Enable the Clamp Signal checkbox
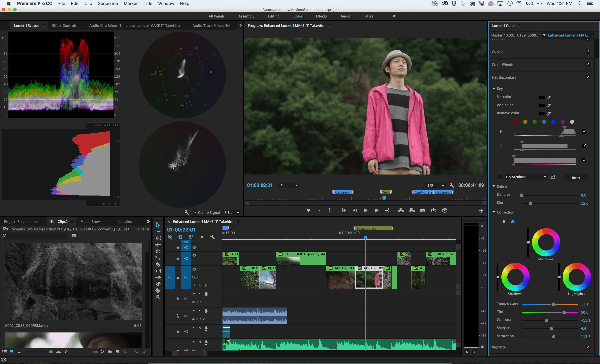Viewport: 600px width, 364px height. (195, 212)
